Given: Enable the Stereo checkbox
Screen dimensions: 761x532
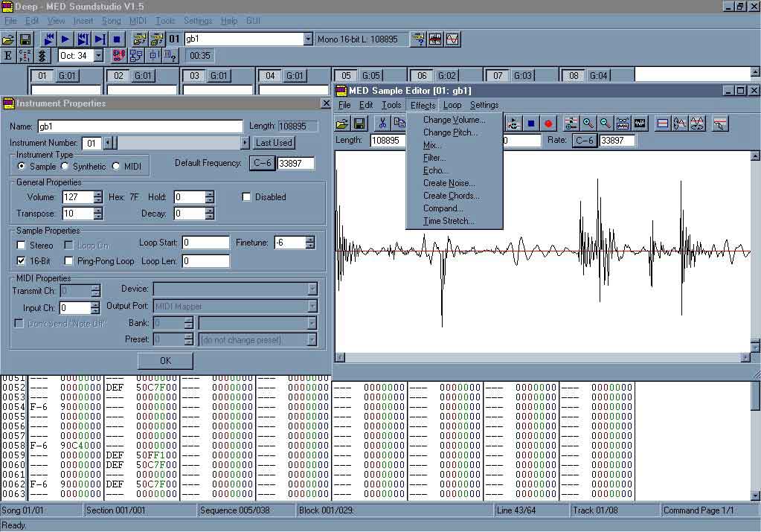Looking at the screenshot, I should click(22, 246).
